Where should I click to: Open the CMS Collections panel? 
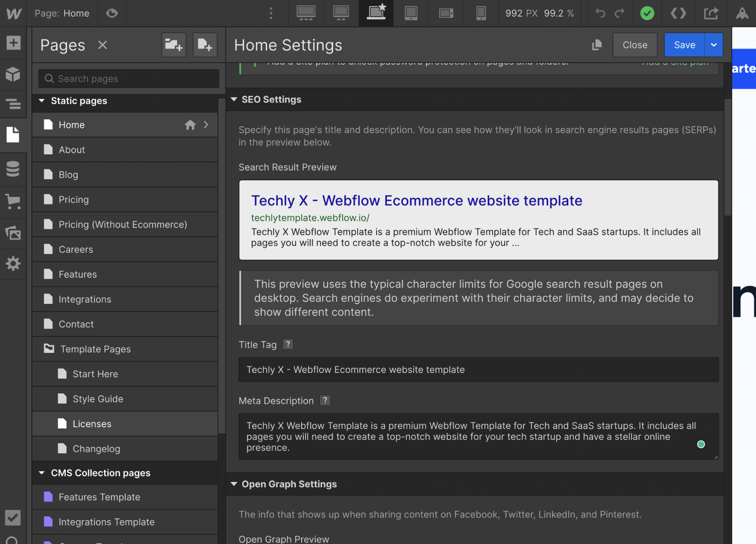pyautogui.click(x=13, y=169)
